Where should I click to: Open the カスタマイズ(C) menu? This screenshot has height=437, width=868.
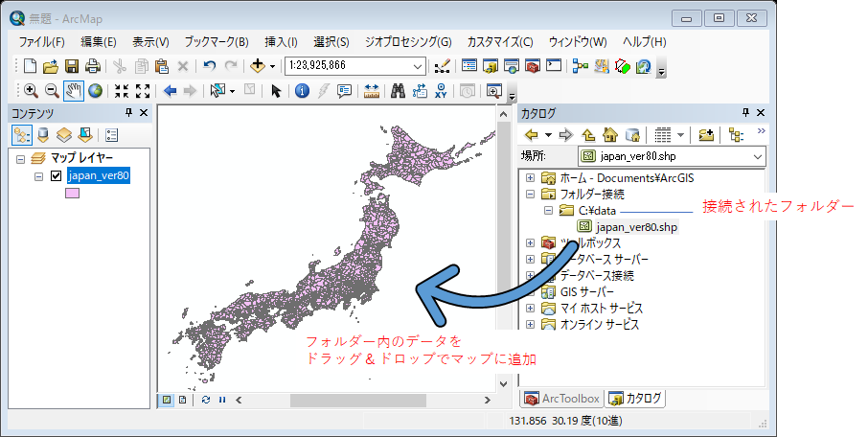click(500, 42)
